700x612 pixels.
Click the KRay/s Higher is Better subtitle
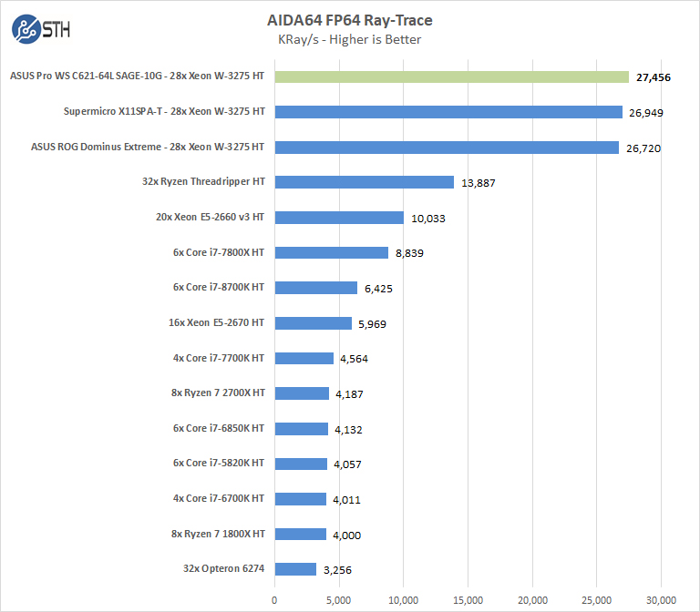(349, 39)
